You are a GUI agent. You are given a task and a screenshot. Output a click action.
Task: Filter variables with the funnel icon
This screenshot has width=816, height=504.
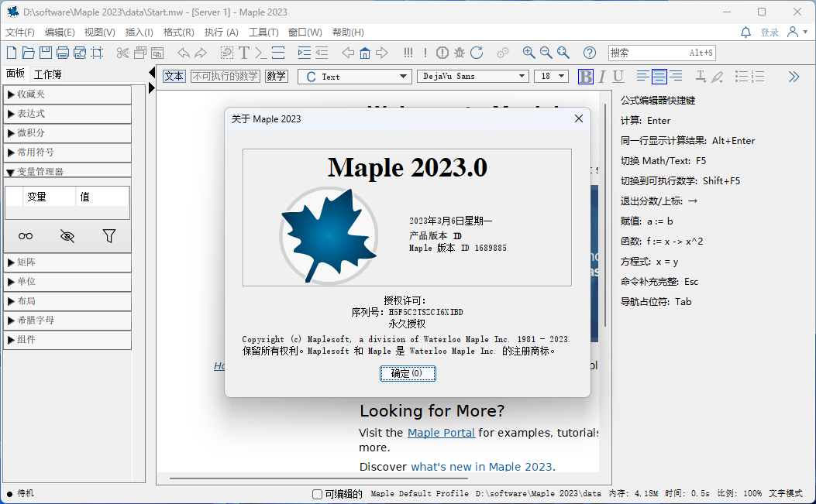pos(108,236)
